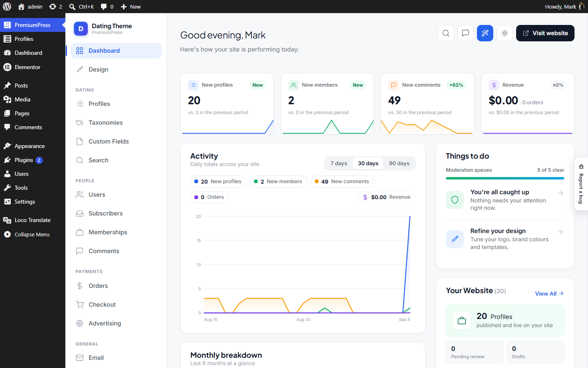
Task: Open Memberships page
Action: [116, 232]
